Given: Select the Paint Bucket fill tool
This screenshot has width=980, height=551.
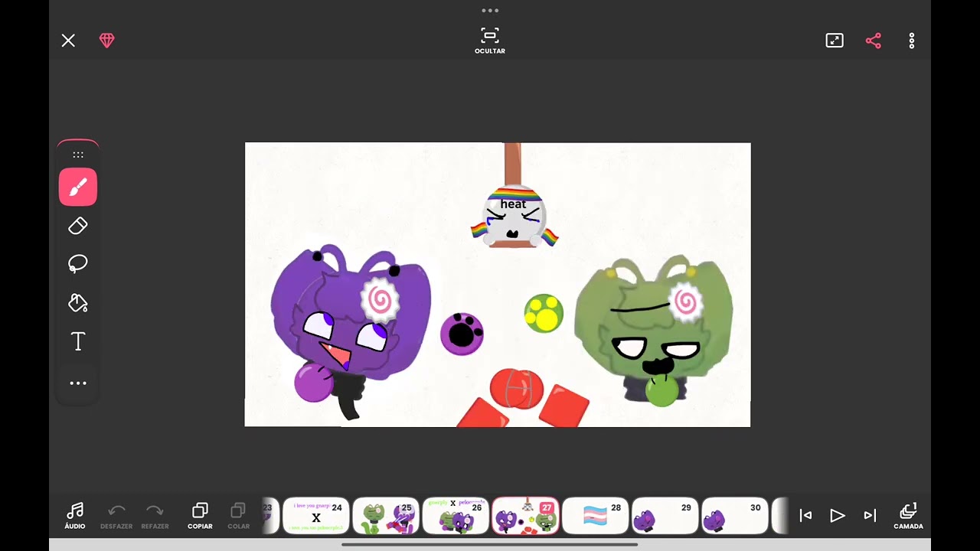Looking at the screenshot, I should point(78,303).
